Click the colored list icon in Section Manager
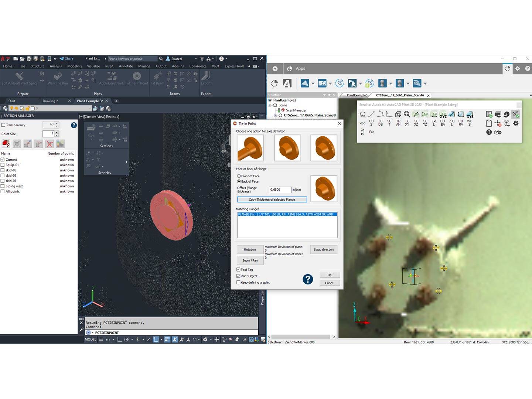Viewport: 532px width, 399px height. click(x=61, y=144)
